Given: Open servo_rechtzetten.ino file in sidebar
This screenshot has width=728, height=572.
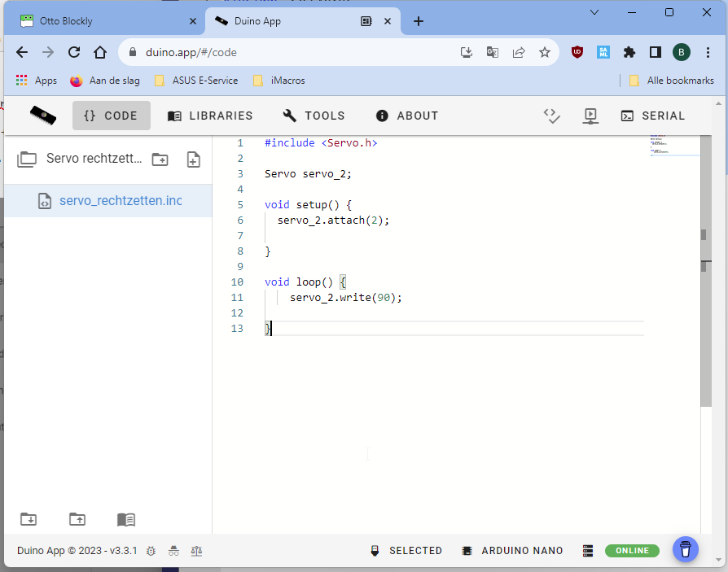Looking at the screenshot, I should [x=120, y=201].
